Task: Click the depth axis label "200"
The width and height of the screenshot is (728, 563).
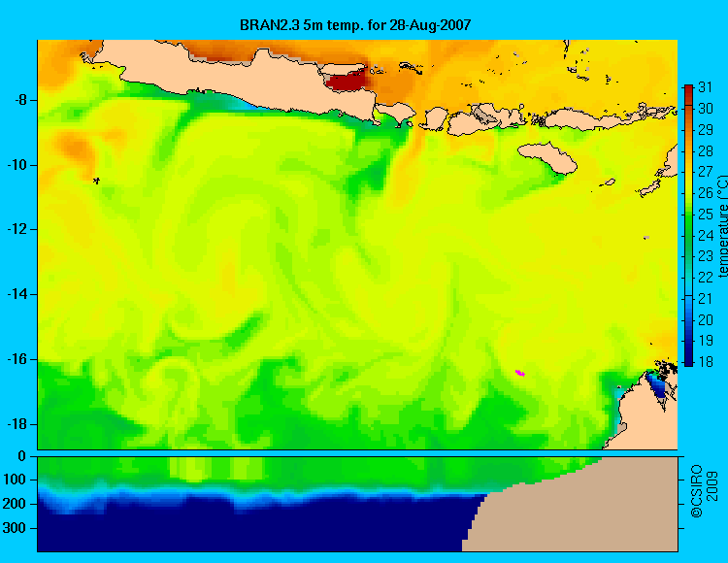Action: (x=15, y=504)
